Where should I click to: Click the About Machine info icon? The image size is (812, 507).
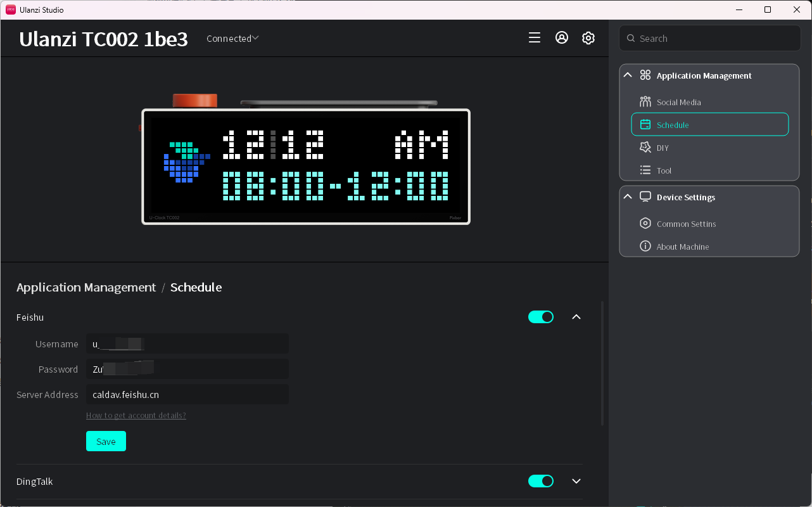pos(645,247)
